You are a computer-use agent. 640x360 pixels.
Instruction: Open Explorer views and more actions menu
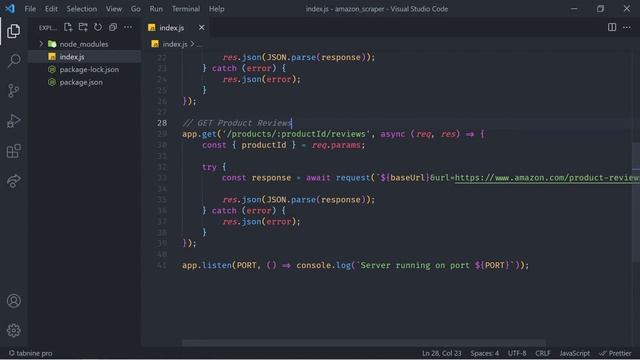point(128,27)
